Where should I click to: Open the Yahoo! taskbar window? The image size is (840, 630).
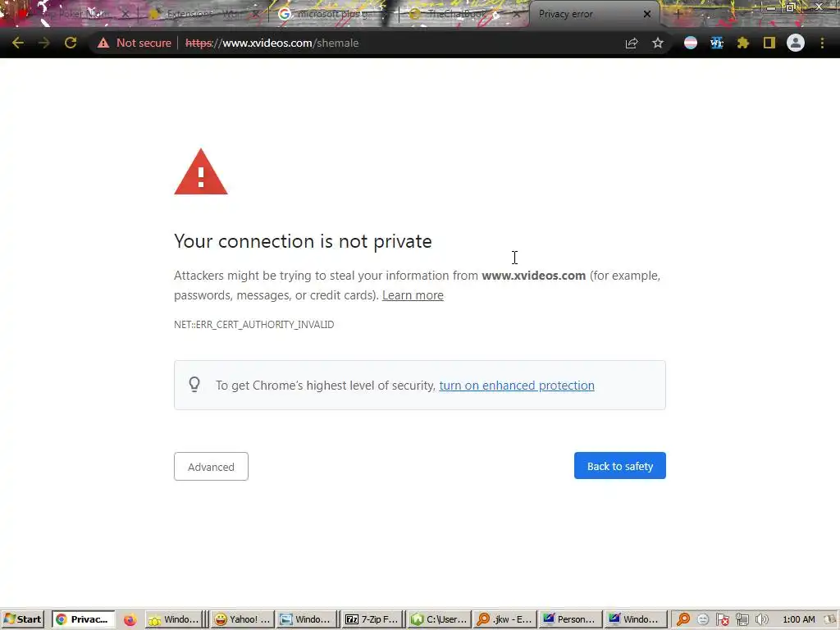tap(242, 619)
